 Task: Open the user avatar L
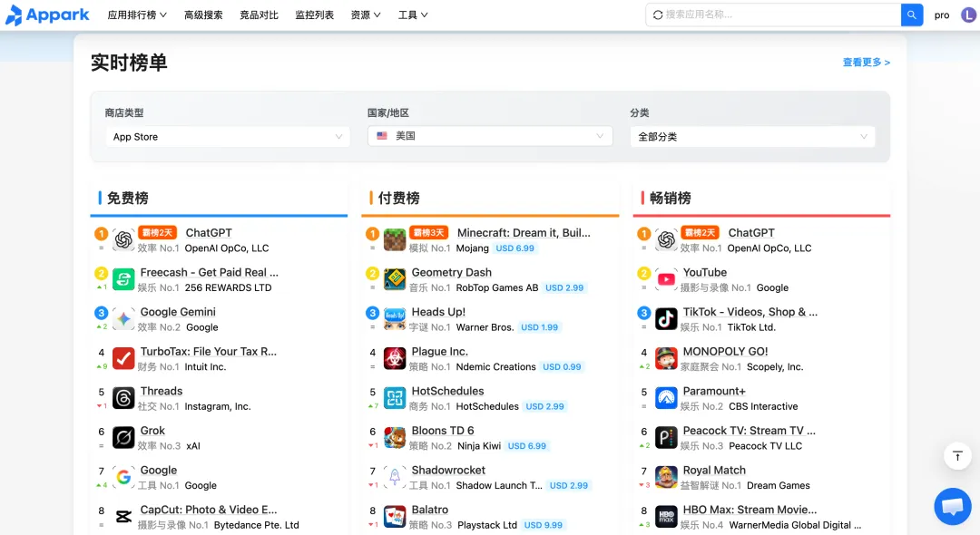click(x=968, y=15)
